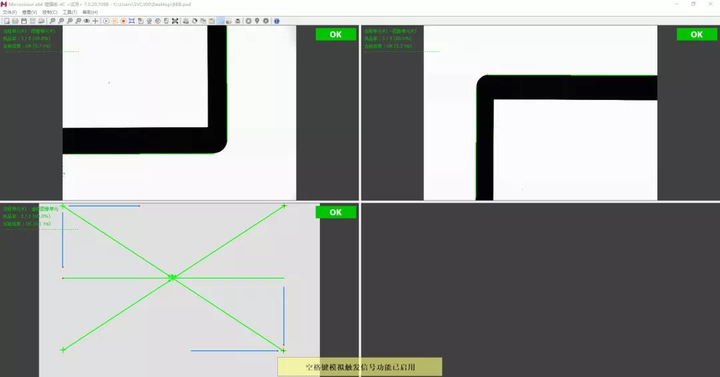Click the orange pause toolbar icon

(x=115, y=21)
